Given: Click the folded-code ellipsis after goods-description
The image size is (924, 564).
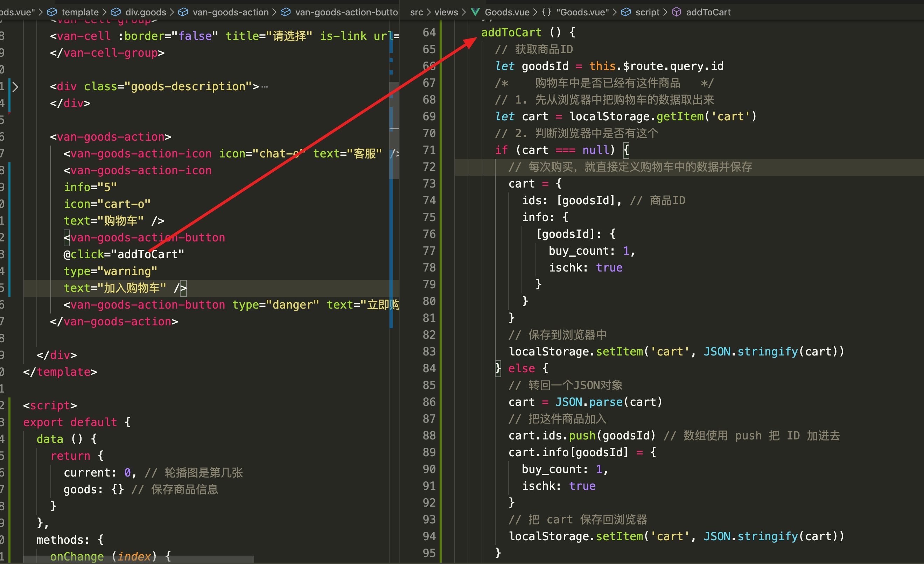Looking at the screenshot, I should (x=265, y=86).
